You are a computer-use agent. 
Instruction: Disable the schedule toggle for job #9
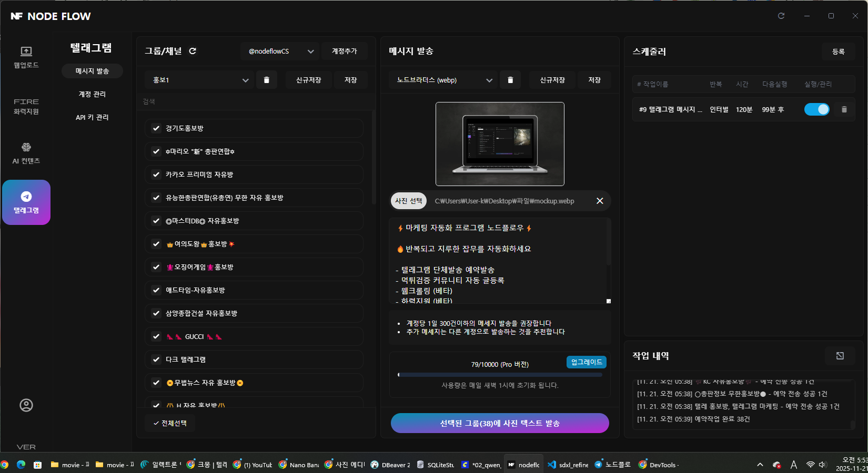[x=816, y=109]
